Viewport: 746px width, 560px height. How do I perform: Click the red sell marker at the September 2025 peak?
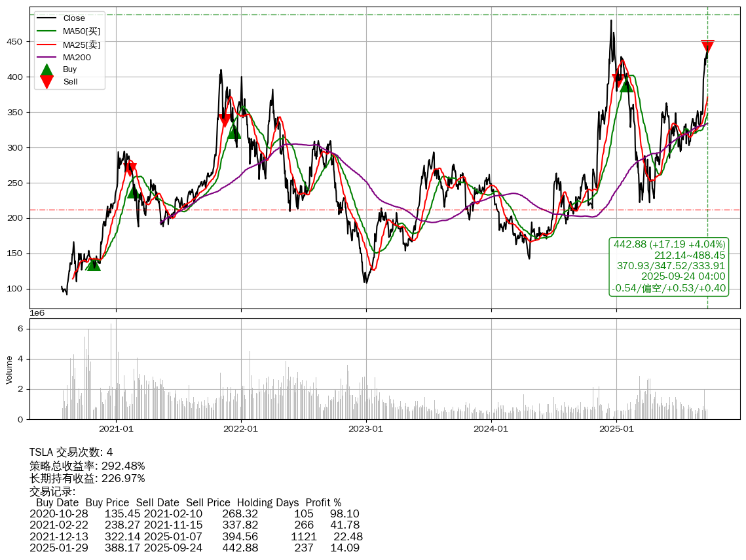tap(707, 47)
